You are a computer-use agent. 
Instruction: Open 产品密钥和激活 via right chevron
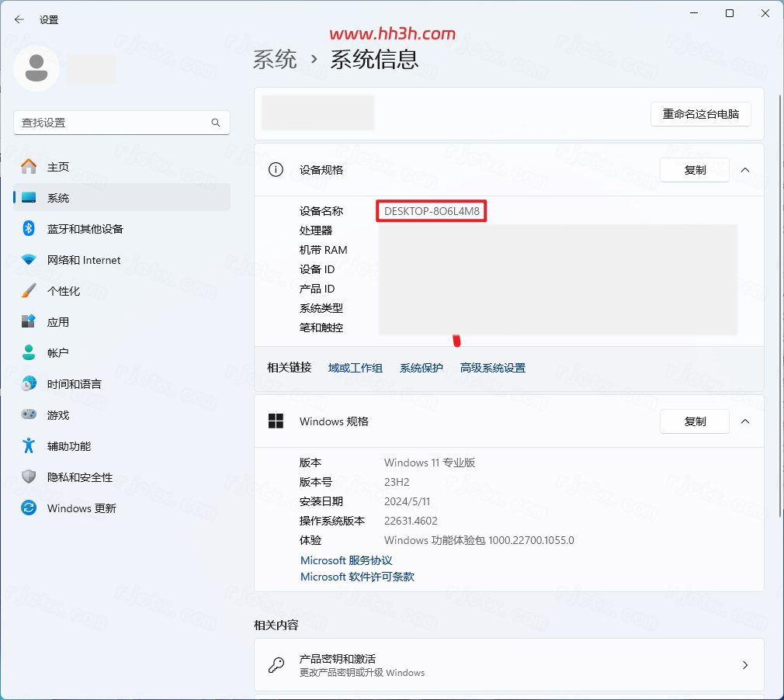point(745,665)
